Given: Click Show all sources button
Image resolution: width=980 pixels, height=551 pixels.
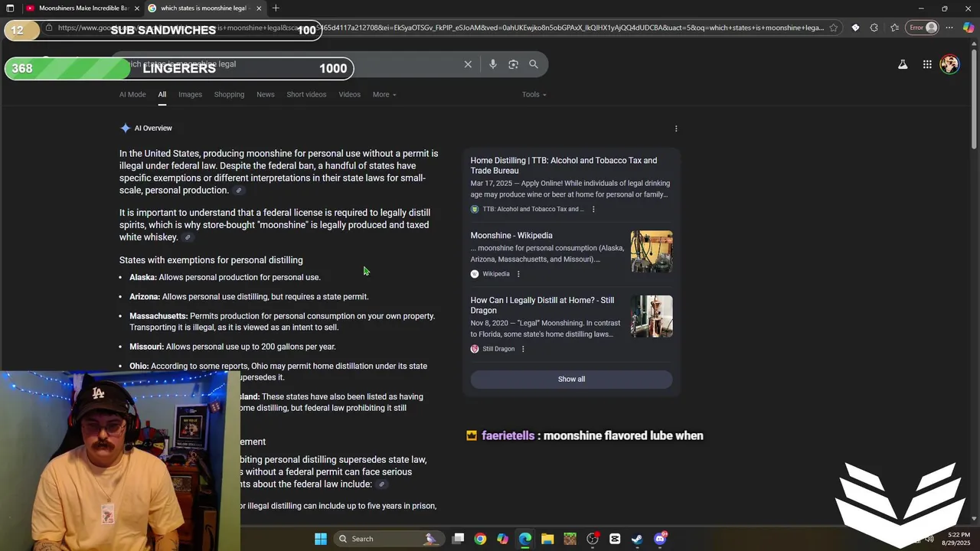Looking at the screenshot, I should click(571, 380).
